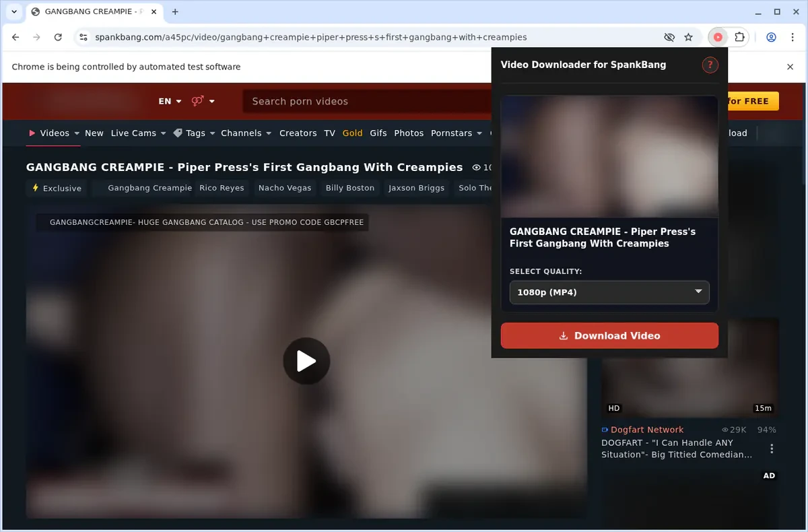This screenshot has width=808, height=532.
Task: Click the promo code banner over the video
Action: click(203, 222)
